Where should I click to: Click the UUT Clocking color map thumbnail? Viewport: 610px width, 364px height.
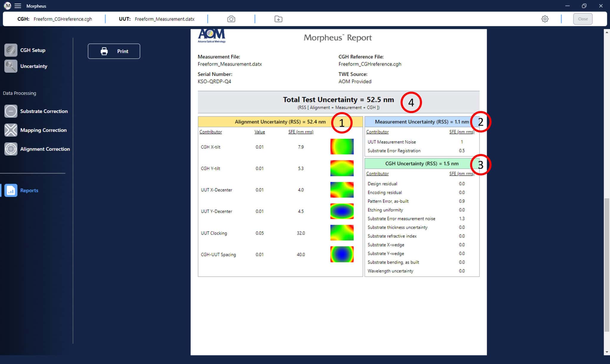pyautogui.click(x=342, y=233)
